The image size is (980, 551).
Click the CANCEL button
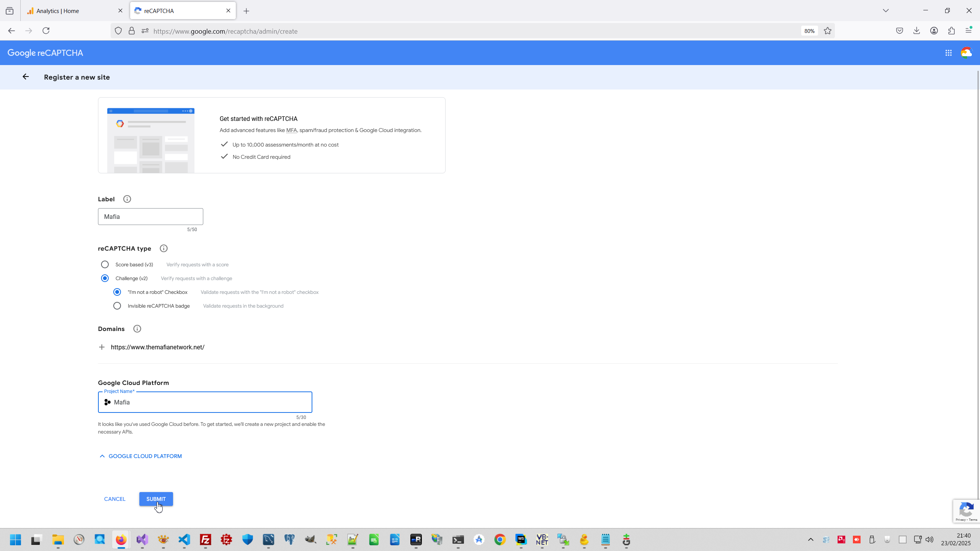click(x=114, y=499)
